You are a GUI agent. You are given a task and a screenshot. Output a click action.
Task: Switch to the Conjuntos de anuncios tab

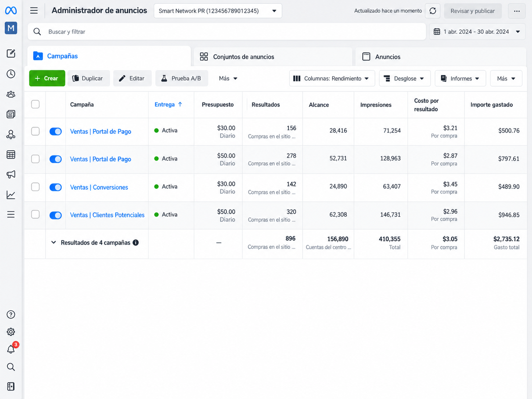point(272,57)
